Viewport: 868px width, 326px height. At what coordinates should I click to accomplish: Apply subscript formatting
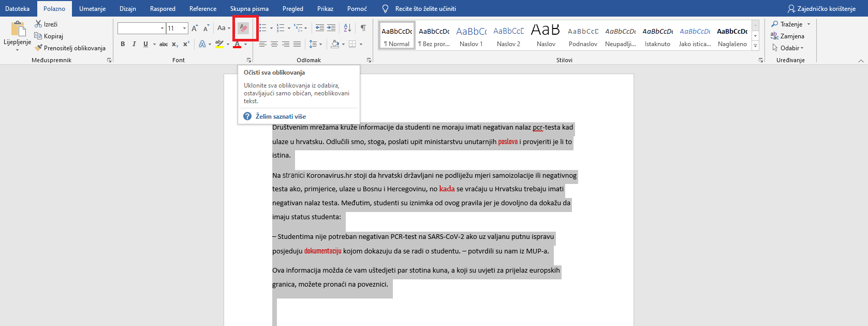[x=175, y=44]
